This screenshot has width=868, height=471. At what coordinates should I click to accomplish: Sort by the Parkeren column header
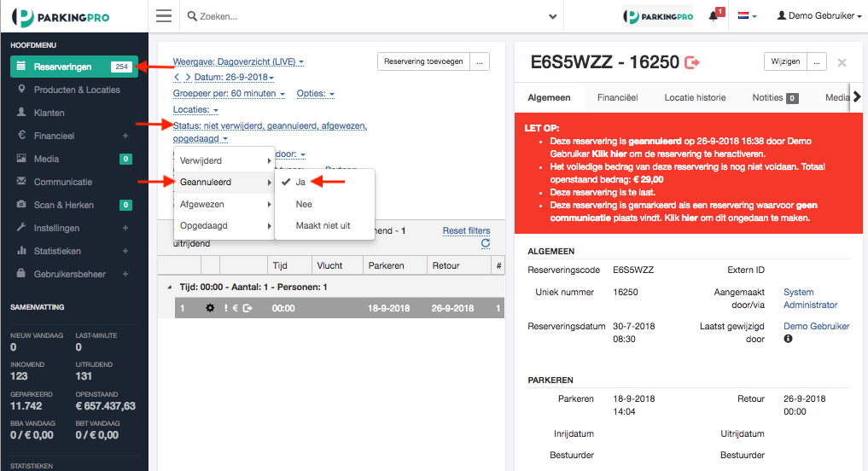click(x=394, y=265)
